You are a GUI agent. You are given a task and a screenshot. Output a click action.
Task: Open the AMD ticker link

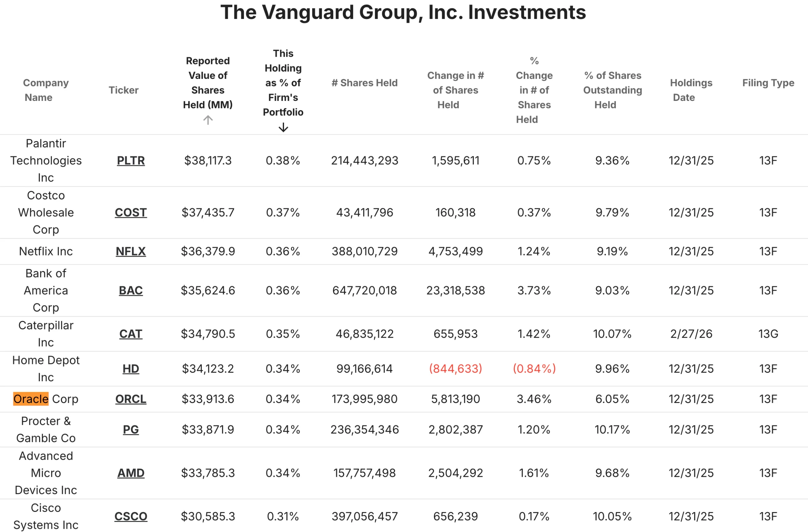[x=131, y=473]
